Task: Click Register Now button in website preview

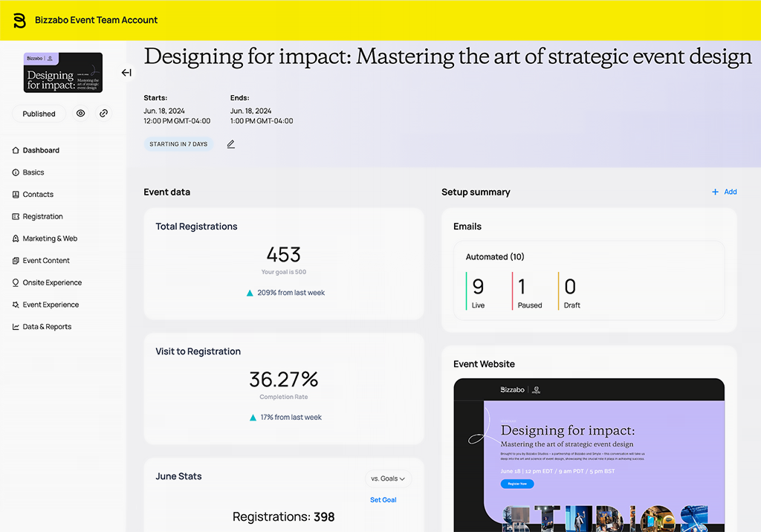Action: tap(517, 484)
